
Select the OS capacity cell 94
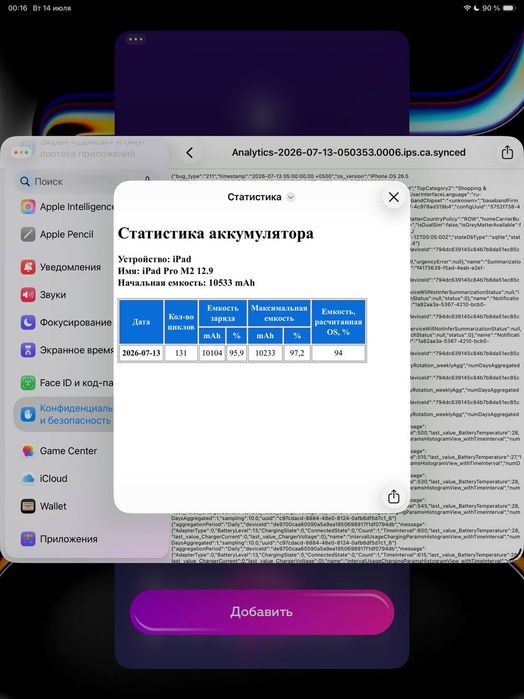338,353
